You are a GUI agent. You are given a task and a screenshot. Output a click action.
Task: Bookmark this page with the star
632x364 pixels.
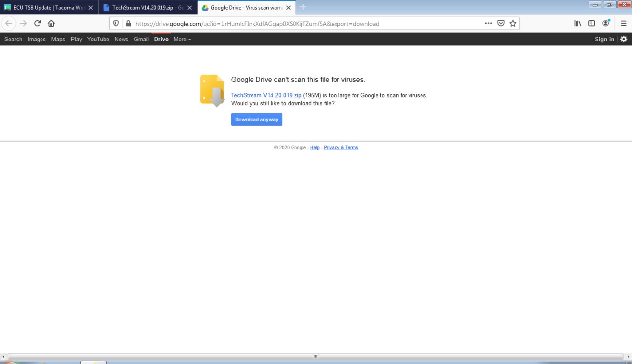click(513, 23)
